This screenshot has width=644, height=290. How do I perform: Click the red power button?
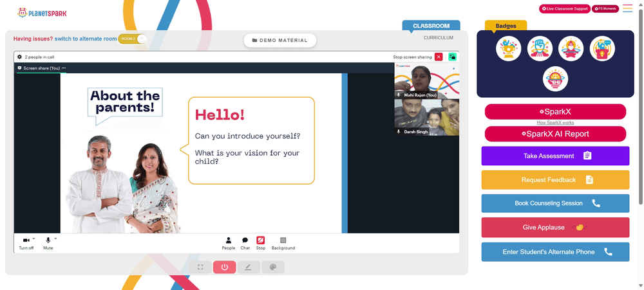click(x=224, y=267)
